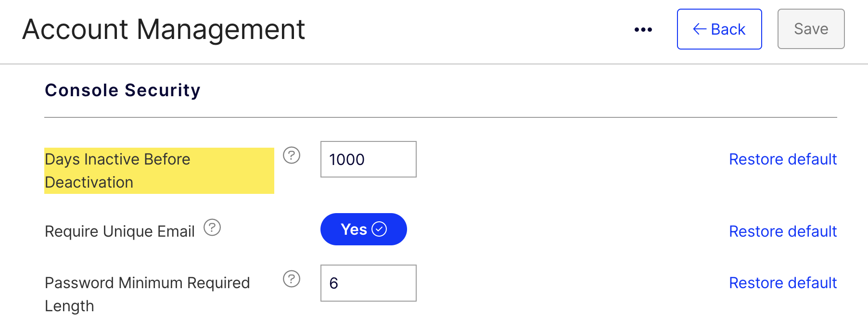Image resolution: width=868 pixels, height=330 pixels.
Task: Restore default for Password Minimum Required Length
Action: pyautogui.click(x=783, y=283)
